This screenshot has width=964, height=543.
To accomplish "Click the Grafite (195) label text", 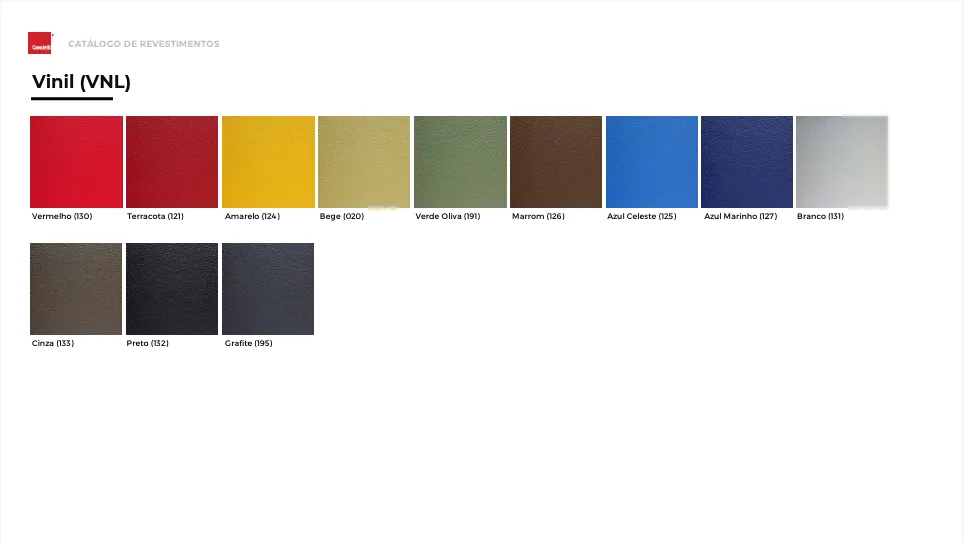I will 248,343.
